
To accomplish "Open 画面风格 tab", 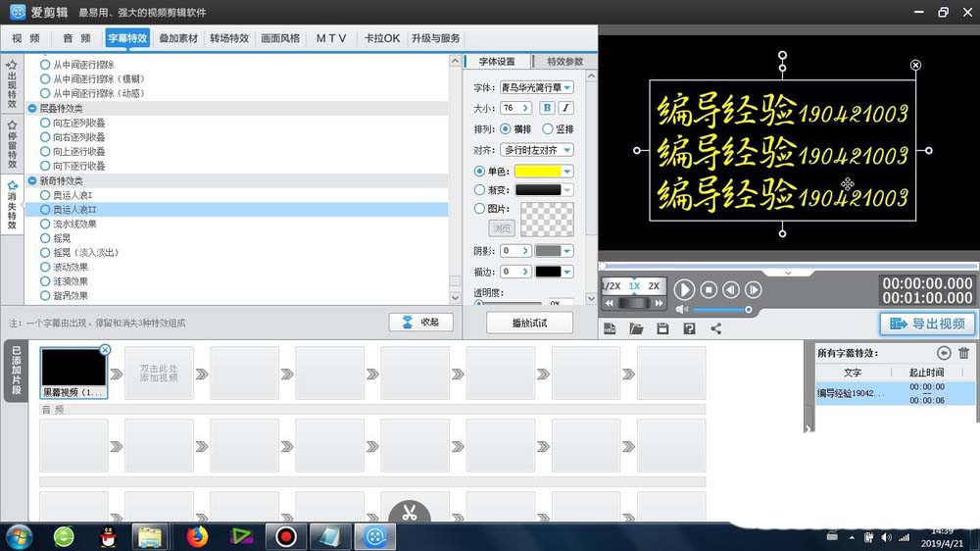I will click(x=280, y=38).
